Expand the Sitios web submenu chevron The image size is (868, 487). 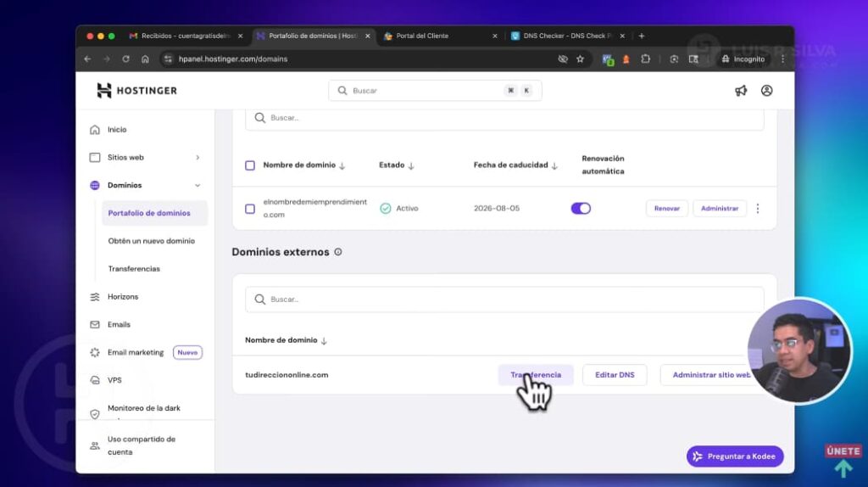click(x=198, y=157)
